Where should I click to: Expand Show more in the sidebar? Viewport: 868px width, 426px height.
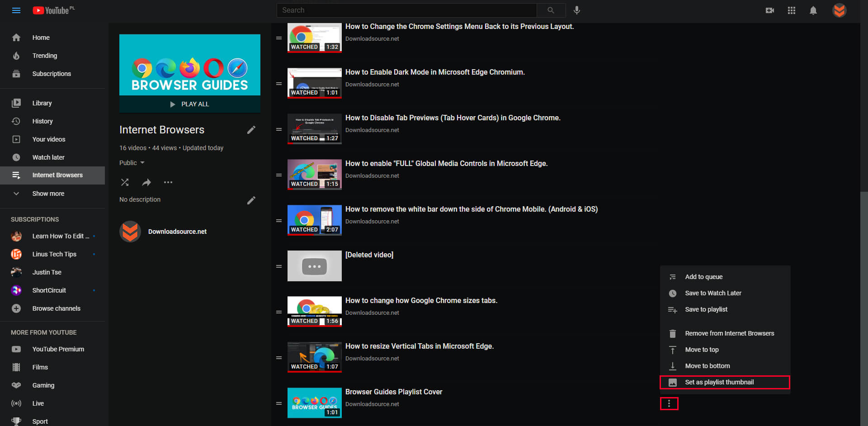point(52,194)
